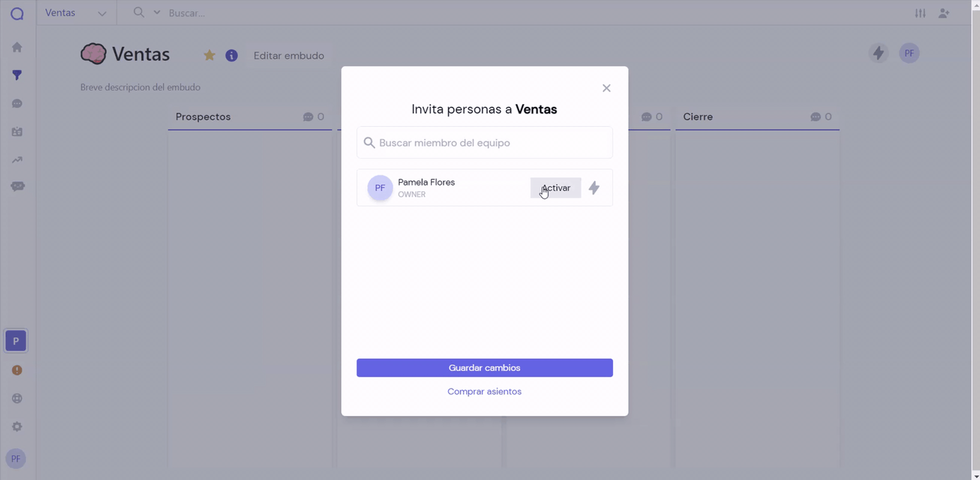Viewport: 980px width, 480px height.
Task: Click the Ventas brain emoji icon
Action: (x=94, y=54)
